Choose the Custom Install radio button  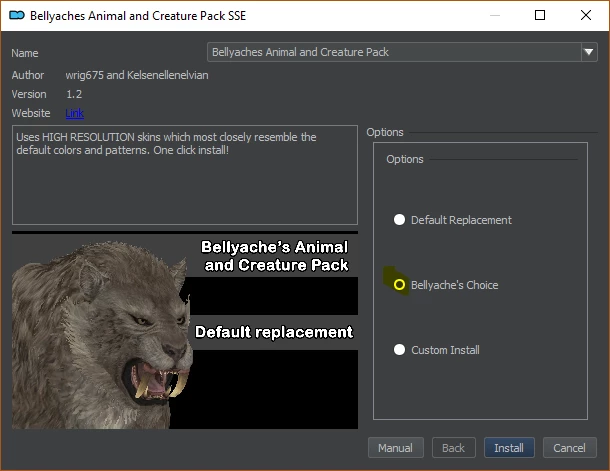(399, 350)
